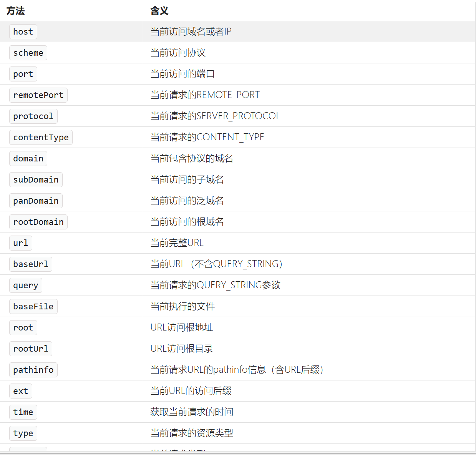Click the port code tag
The image size is (476, 455).
23,74
